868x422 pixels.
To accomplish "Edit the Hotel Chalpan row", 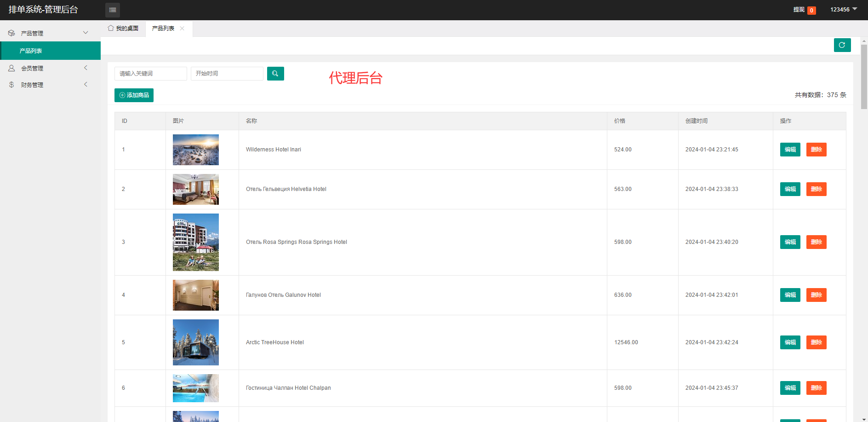I will [x=790, y=388].
